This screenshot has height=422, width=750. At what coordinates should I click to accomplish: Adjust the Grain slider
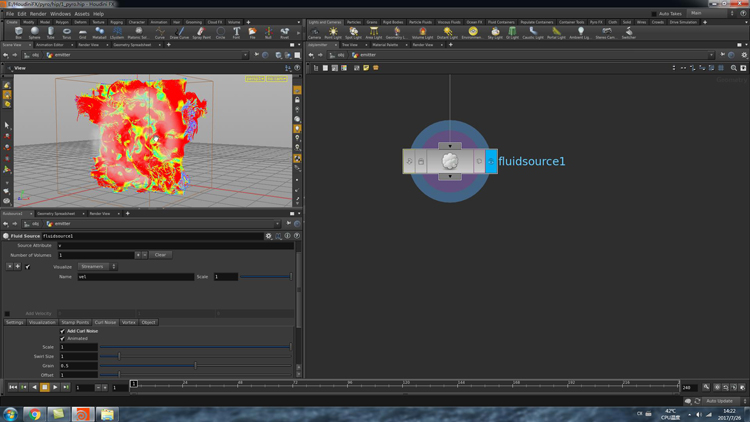(x=195, y=365)
